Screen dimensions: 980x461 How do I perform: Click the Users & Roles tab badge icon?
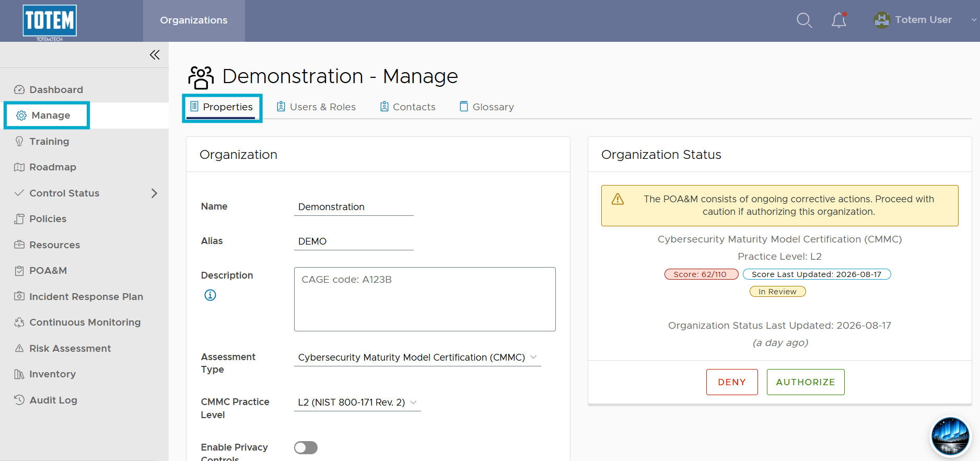281,107
